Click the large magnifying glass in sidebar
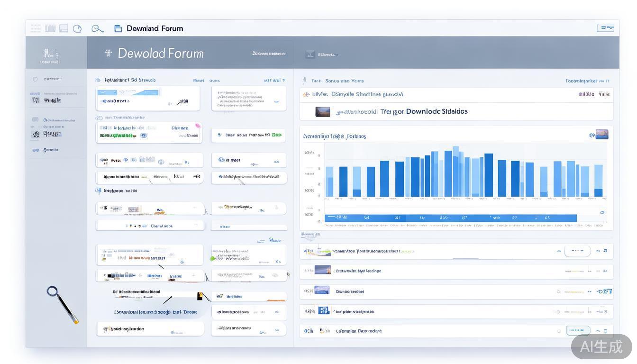Viewport: 637px width, 364px height. [x=62, y=304]
